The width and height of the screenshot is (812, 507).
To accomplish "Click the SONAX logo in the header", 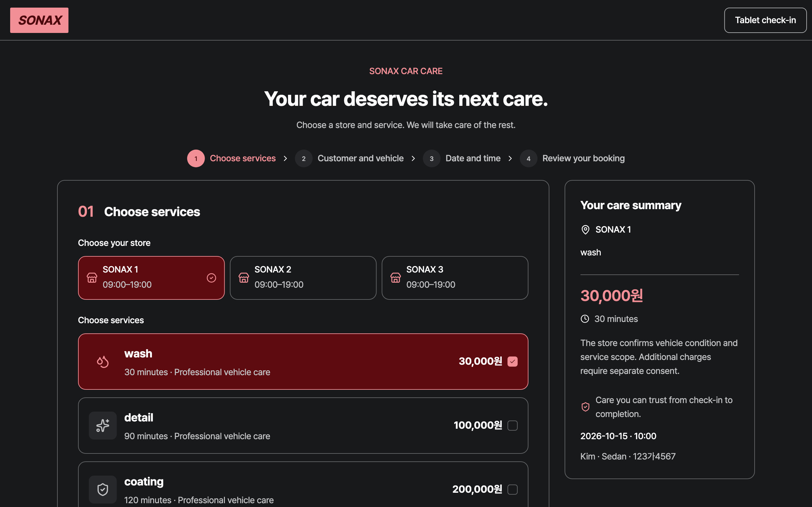I will (39, 20).
